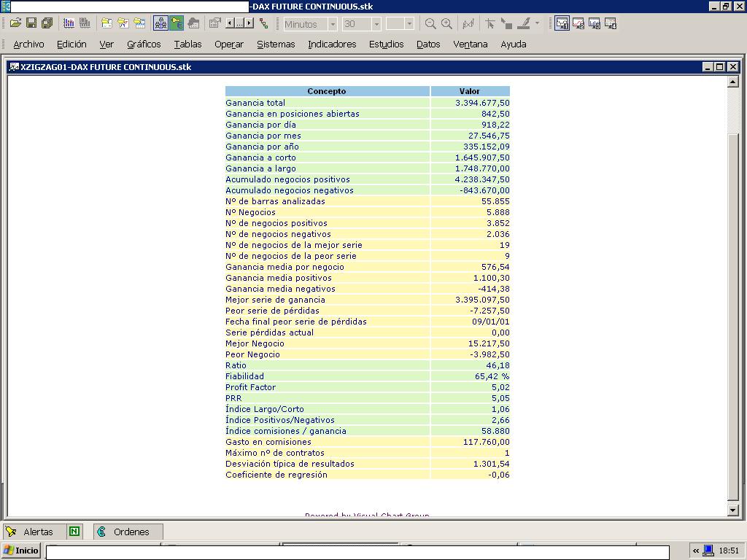Switch to workspace monitor 4
Screen dimensions: 747x560
tap(611, 23)
